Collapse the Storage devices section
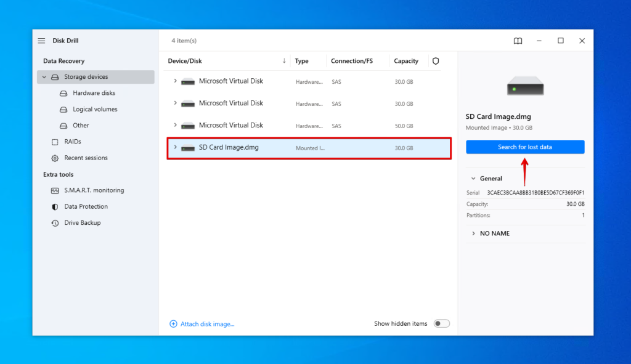 tap(43, 76)
